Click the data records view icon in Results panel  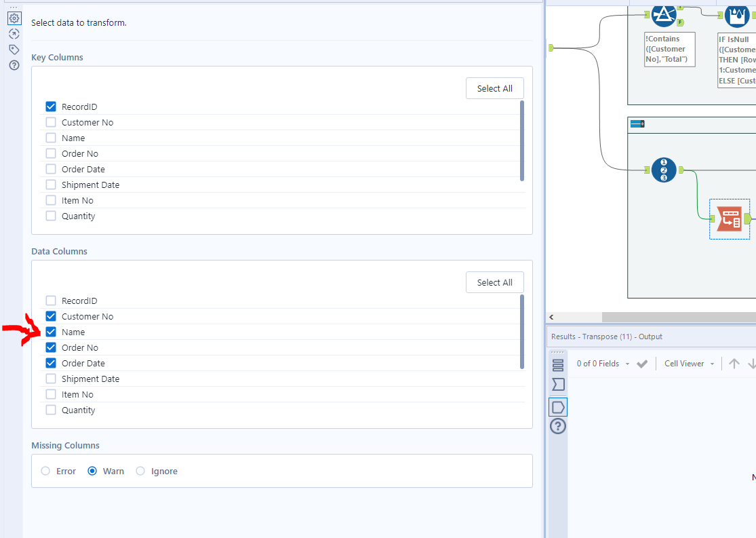(x=557, y=364)
